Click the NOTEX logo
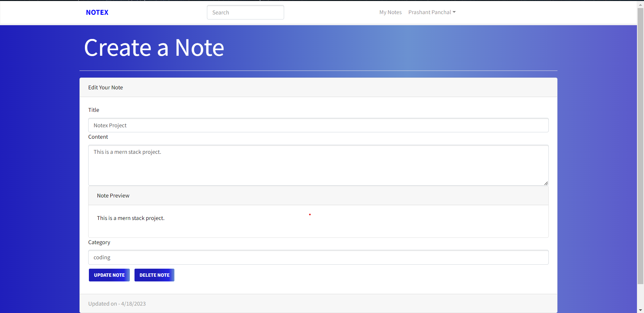Viewport: 644px width, 313px height. pos(97,12)
